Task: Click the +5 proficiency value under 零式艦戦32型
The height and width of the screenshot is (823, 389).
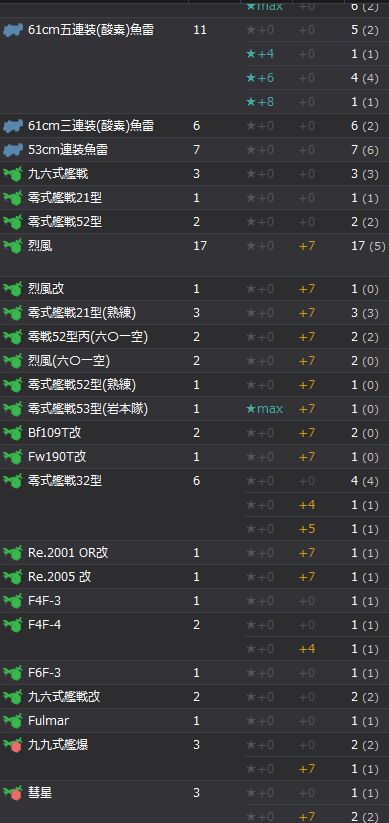Action: pos(307,529)
